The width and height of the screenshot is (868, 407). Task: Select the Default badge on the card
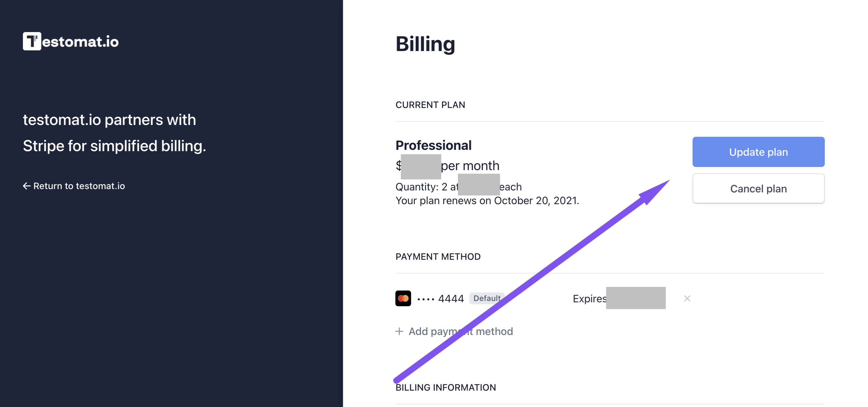click(x=487, y=298)
